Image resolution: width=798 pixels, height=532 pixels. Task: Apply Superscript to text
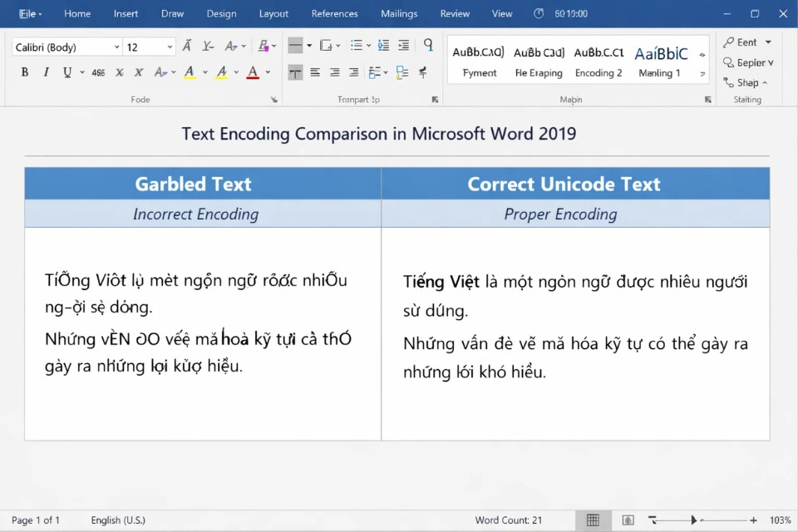click(138, 72)
